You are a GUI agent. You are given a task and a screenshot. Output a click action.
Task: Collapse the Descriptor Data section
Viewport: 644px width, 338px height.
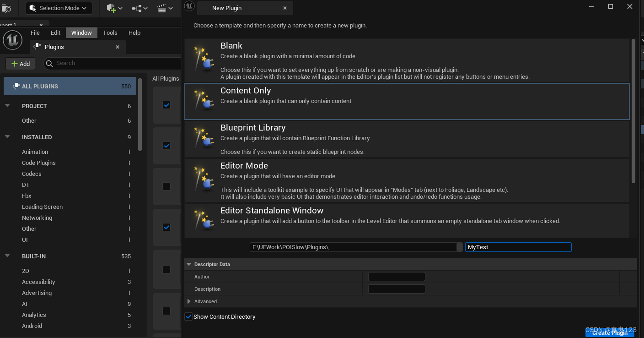tap(189, 264)
